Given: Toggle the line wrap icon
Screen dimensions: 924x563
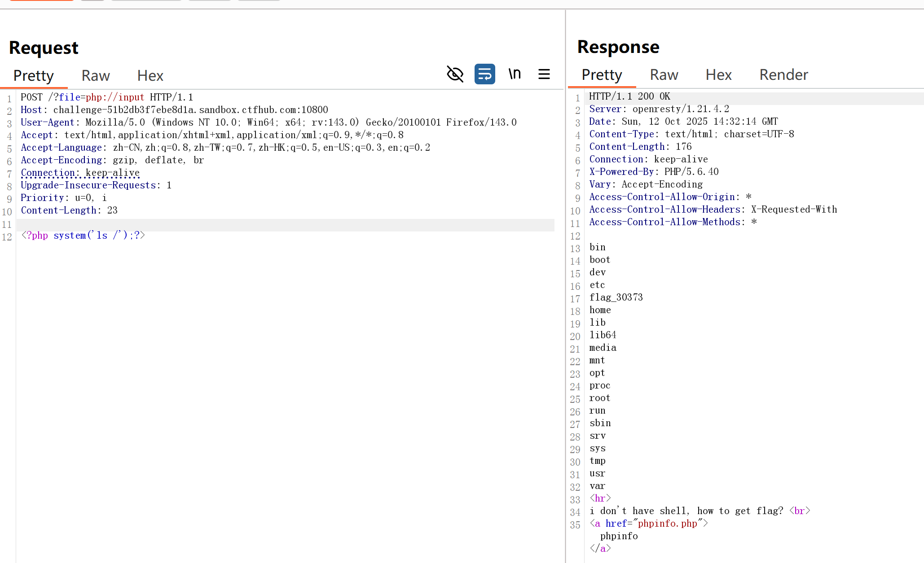Looking at the screenshot, I should 484,74.
